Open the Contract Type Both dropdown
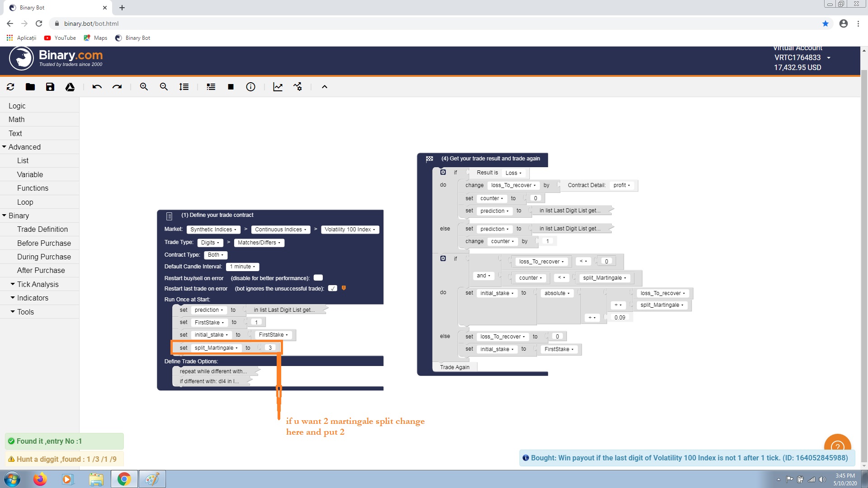868x488 pixels. point(216,255)
